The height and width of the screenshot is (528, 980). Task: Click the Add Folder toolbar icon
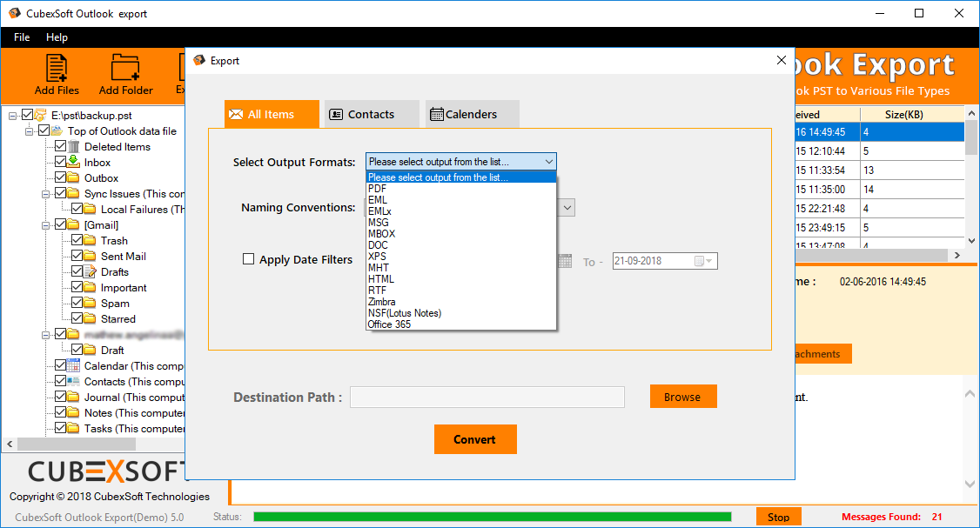tap(125, 69)
